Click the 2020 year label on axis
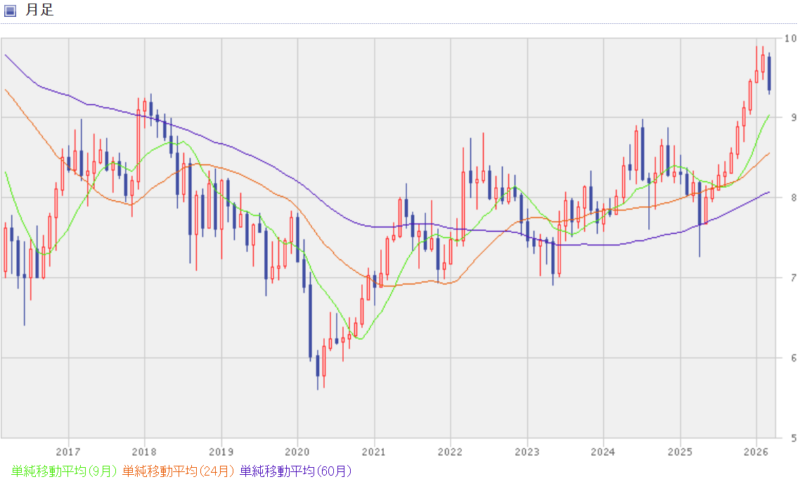 point(297,452)
